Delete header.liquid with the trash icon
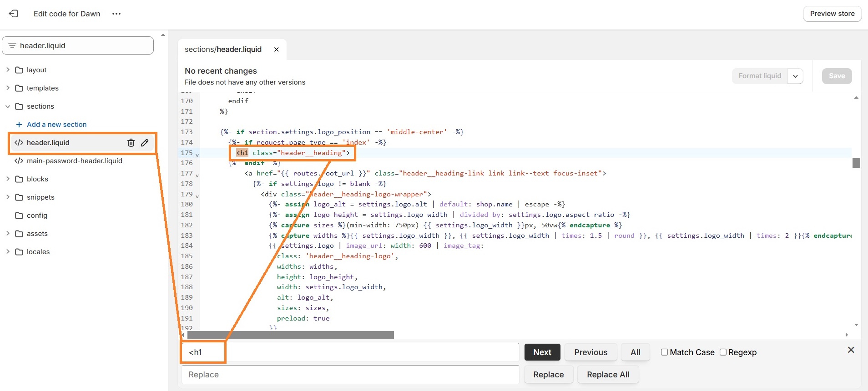This screenshot has height=391, width=868. pos(131,143)
